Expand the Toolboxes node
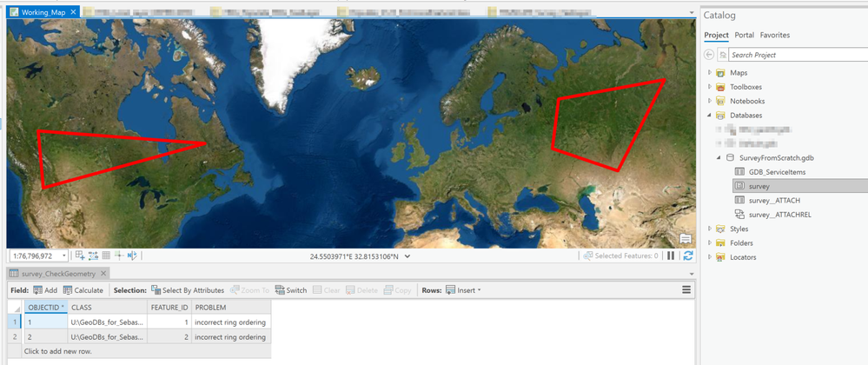This screenshot has height=365, width=868. coord(710,87)
